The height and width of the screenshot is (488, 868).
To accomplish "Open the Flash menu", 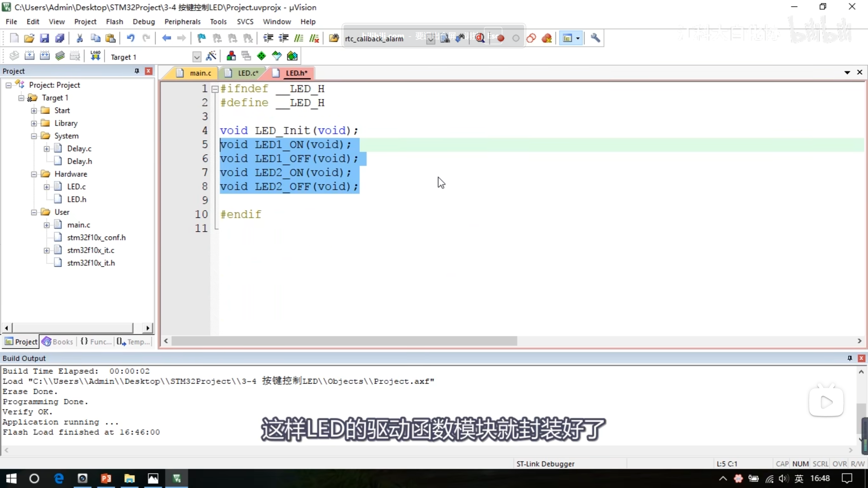I will click(x=114, y=22).
